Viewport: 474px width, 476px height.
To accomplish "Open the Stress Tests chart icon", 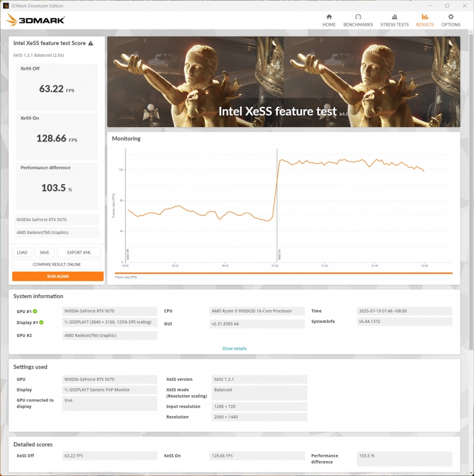I will 394,17.
